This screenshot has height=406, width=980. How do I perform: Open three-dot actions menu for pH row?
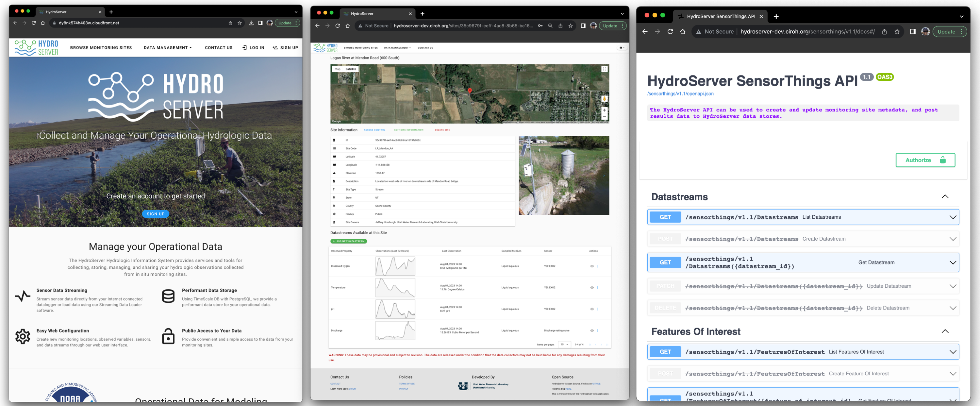pos(598,309)
